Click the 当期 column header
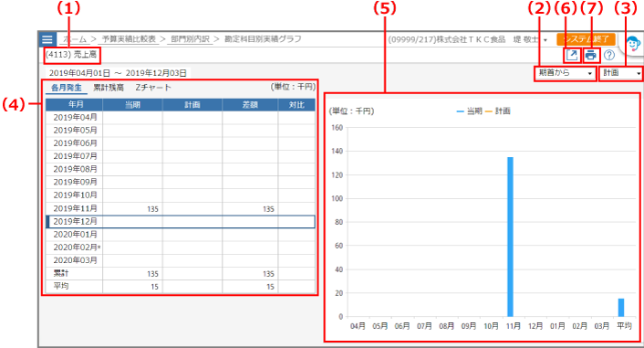 point(132,105)
